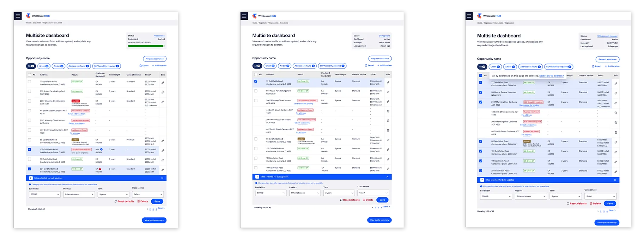The width and height of the screenshot is (644, 241).
Task: Open hamburger menu in the right dashboard
Action: [x=469, y=16]
